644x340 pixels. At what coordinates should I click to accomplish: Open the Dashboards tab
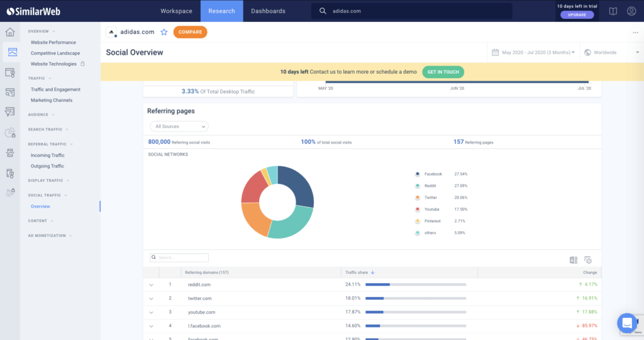click(268, 11)
